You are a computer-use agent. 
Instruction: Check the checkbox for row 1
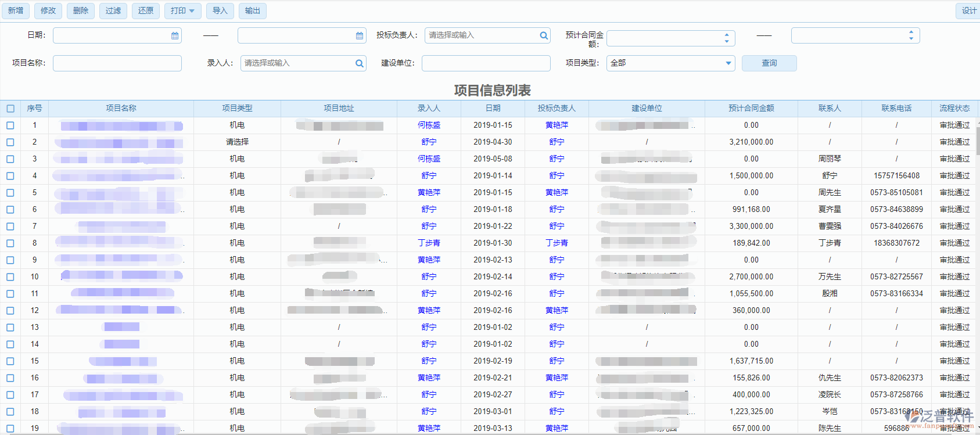[10, 125]
